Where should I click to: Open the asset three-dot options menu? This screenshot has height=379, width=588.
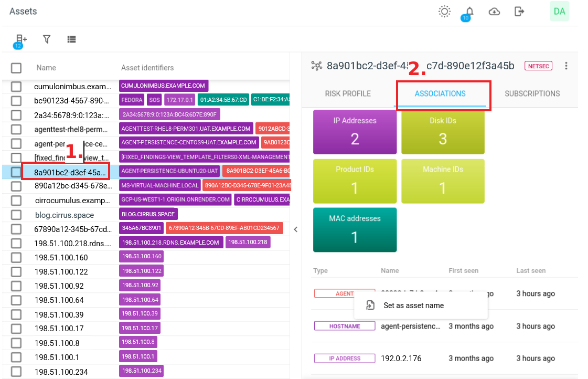tap(566, 66)
